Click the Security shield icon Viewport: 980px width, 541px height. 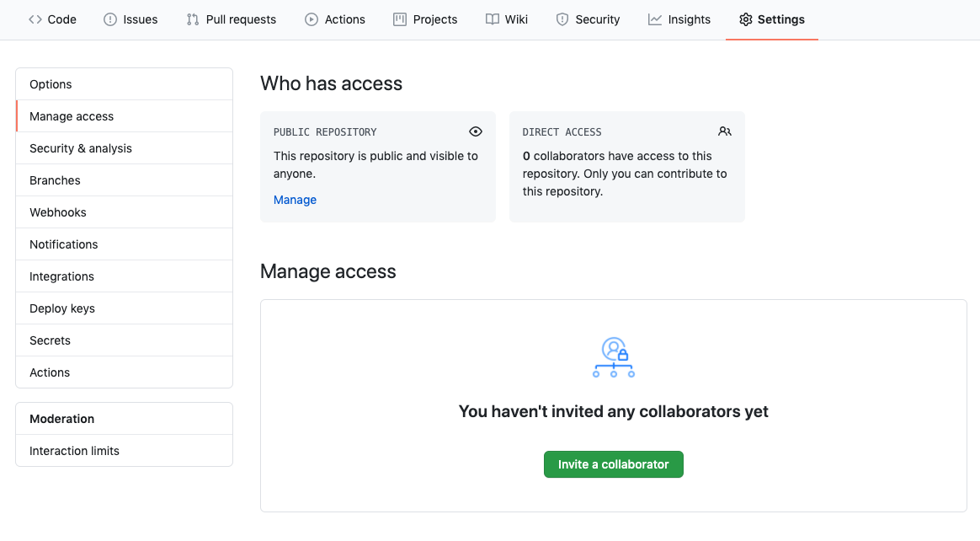[562, 19]
